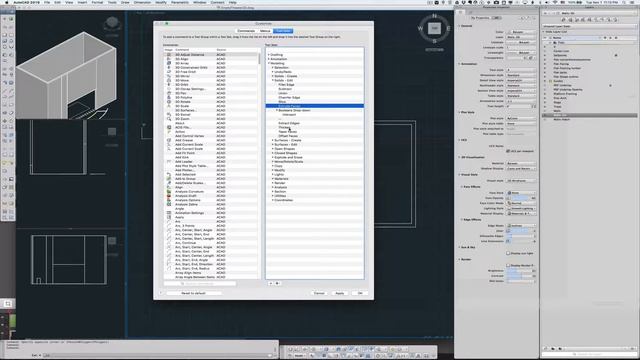Click the Analysis Zebra command icon
Image resolution: width=640 pixels, height=360 pixels.
click(x=169, y=204)
